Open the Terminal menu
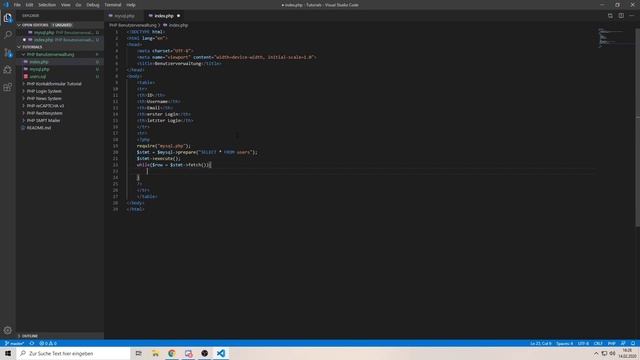This screenshot has width=640, height=360. pos(113,5)
